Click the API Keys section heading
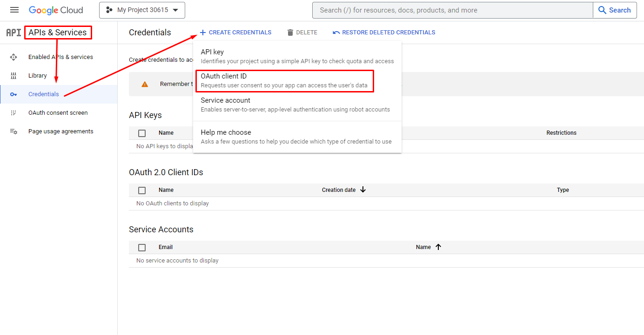 (x=145, y=115)
